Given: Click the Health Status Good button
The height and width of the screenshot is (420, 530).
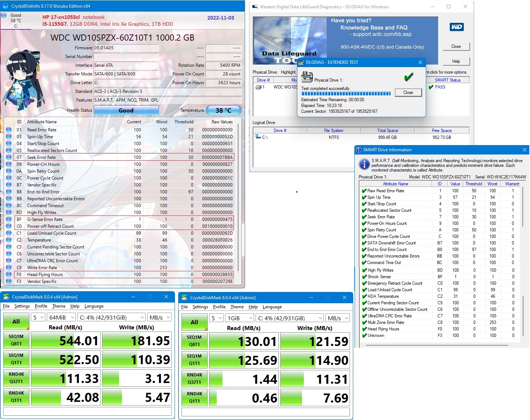Looking at the screenshot, I should (x=126, y=110).
